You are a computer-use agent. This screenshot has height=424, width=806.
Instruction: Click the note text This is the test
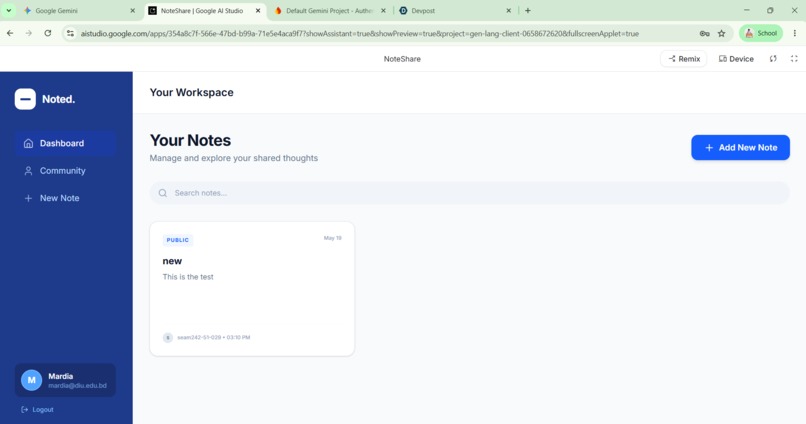pos(188,276)
